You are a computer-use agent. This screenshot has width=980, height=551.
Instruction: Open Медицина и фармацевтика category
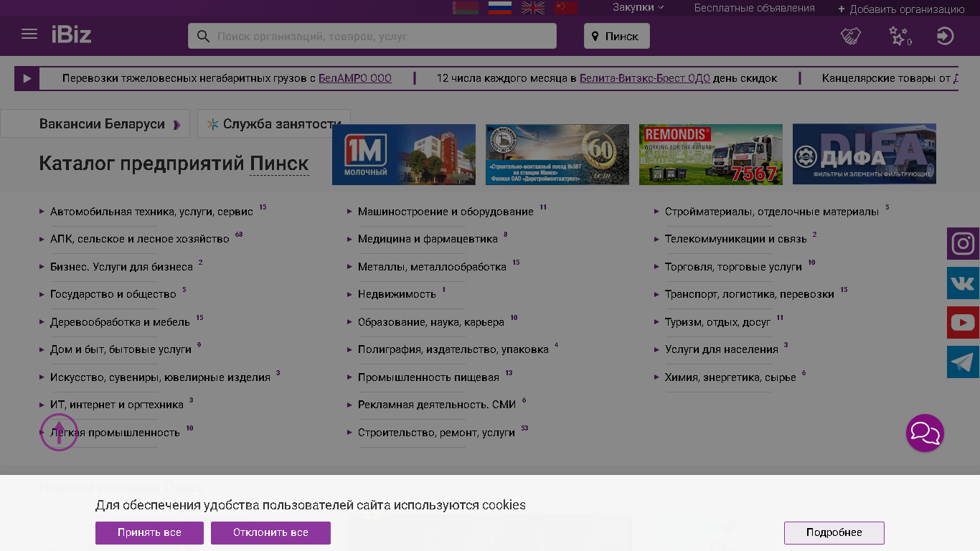pos(428,239)
